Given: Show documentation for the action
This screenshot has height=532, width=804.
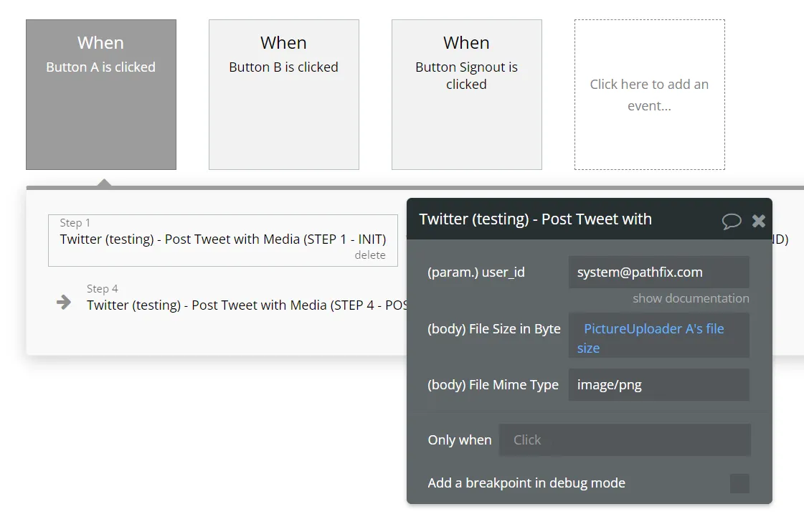Looking at the screenshot, I should click(690, 298).
